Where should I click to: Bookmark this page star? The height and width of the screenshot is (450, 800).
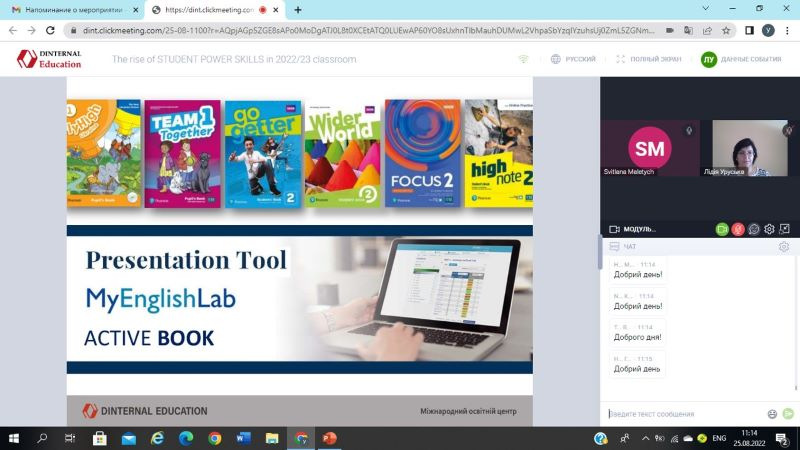(x=726, y=31)
